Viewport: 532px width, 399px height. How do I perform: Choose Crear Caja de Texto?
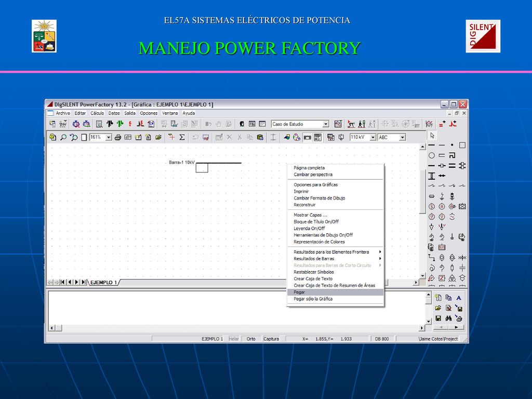335,279
